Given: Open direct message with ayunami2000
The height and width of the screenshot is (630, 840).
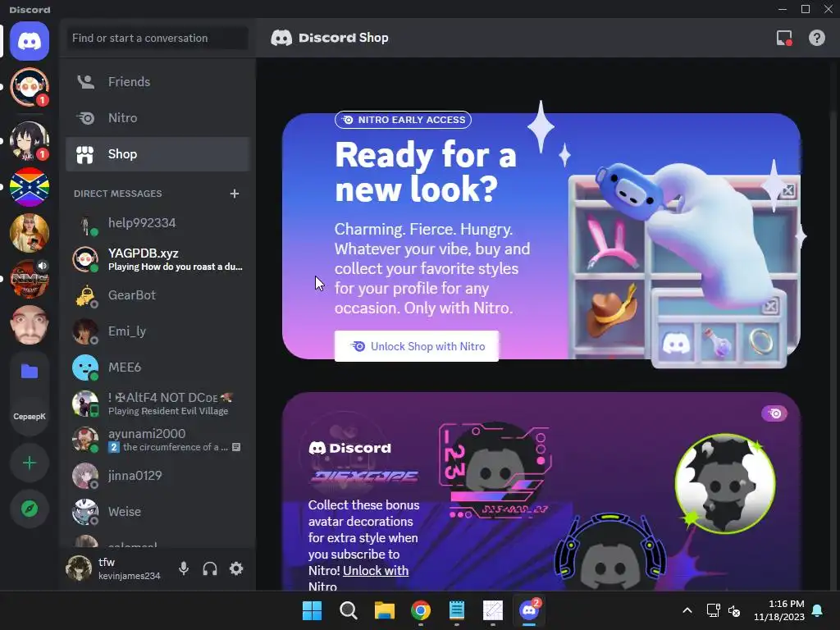Looking at the screenshot, I should [157, 440].
